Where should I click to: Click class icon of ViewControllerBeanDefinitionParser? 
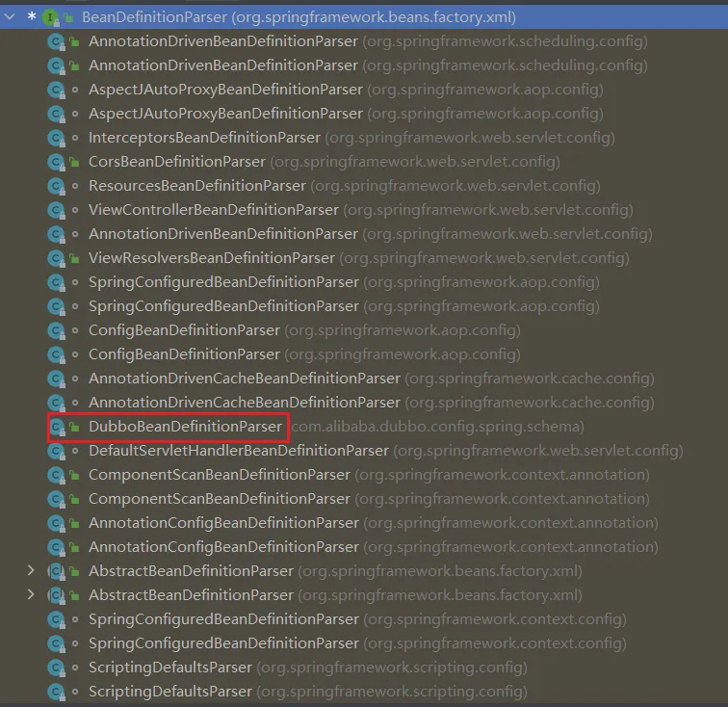click(x=57, y=210)
